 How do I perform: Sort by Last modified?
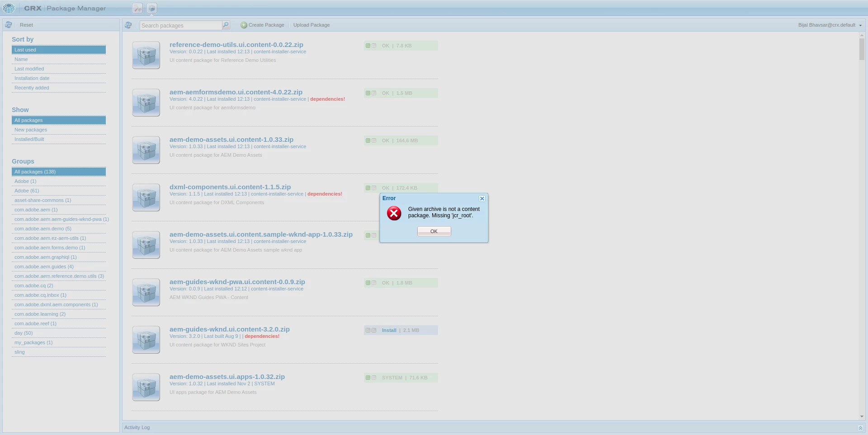[x=59, y=69]
